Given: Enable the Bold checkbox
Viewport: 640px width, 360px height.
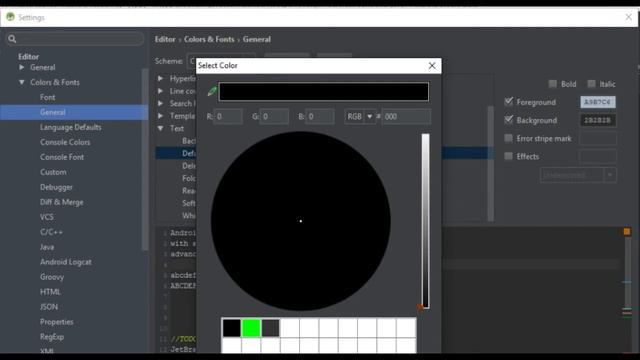Looking at the screenshot, I should click(553, 84).
